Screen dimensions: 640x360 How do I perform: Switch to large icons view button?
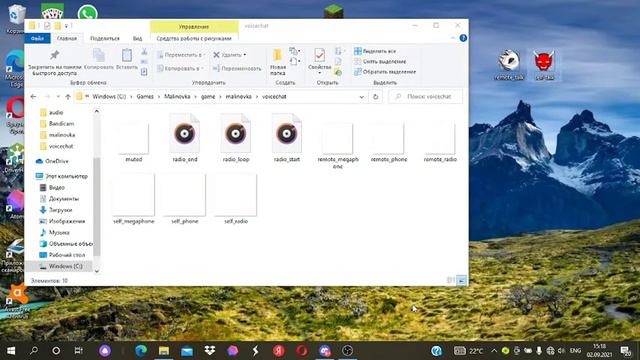[461, 280]
